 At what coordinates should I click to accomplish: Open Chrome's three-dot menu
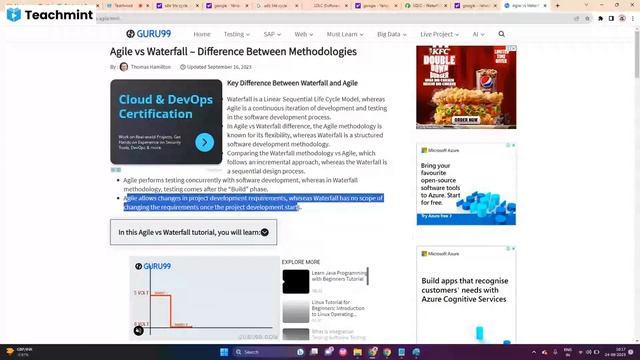click(633, 18)
